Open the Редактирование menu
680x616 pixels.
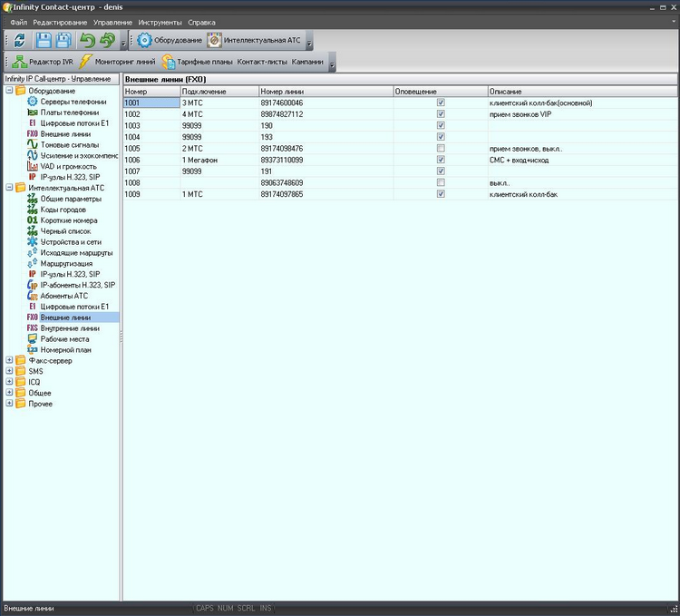coord(60,23)
